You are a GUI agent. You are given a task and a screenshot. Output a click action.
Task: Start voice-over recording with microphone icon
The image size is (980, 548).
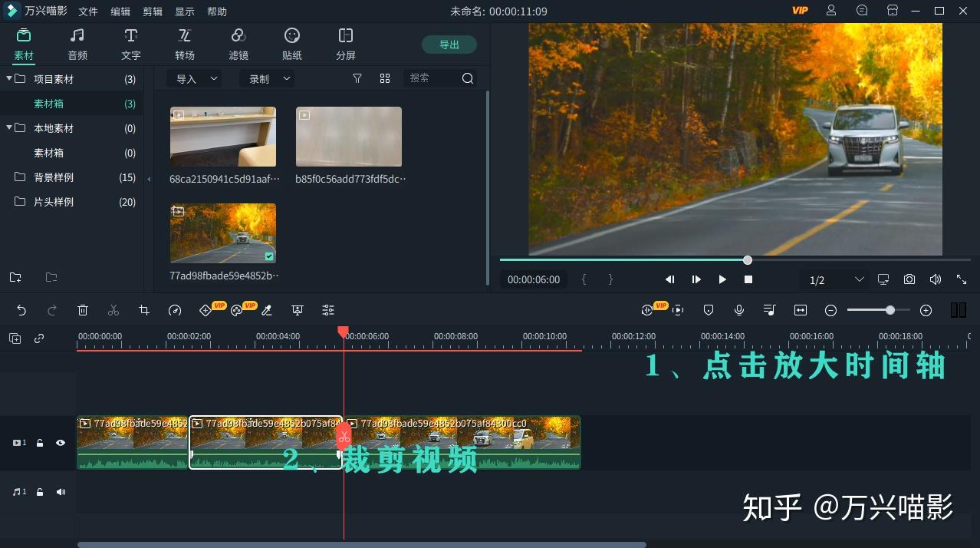coord(738,310)
